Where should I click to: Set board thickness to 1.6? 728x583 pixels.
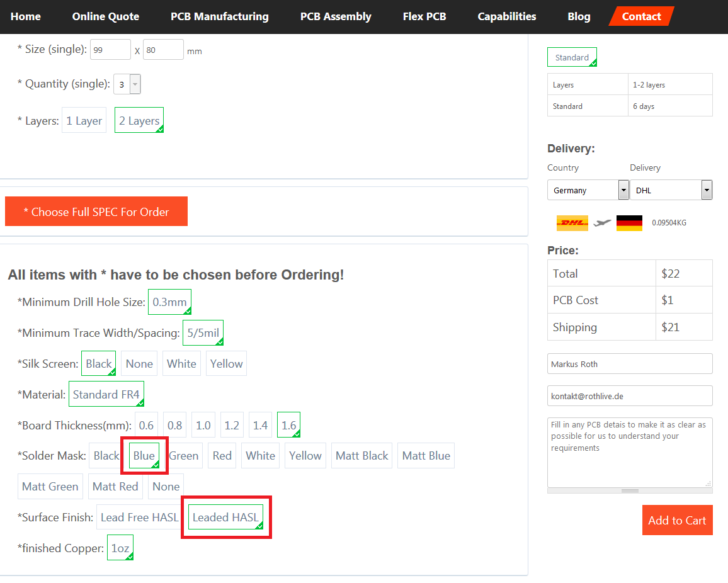[x=288, y=425]
